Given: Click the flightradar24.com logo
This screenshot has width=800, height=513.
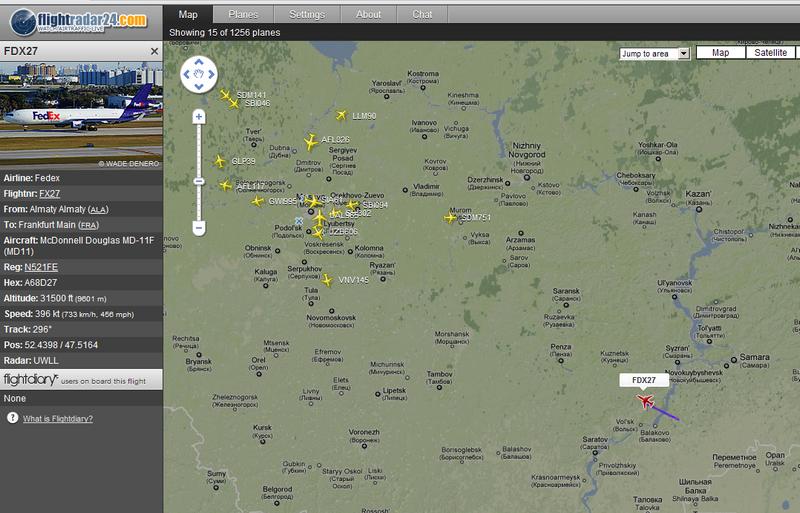Looking at the screenshot, I should click(x=79, y=21).
